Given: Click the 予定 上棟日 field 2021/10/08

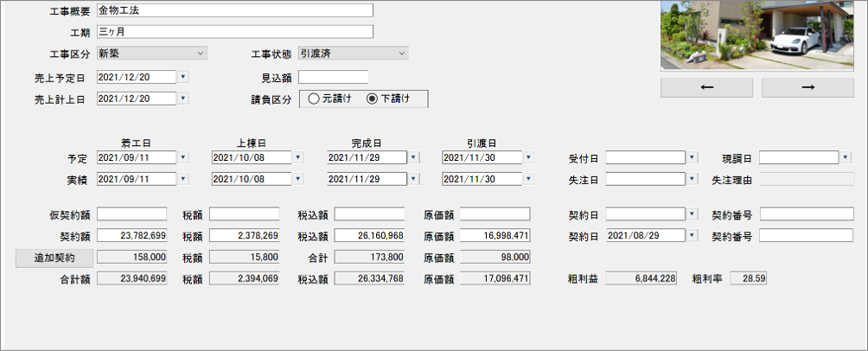Looking at the screenshot, I should click(x=252, y=158).
